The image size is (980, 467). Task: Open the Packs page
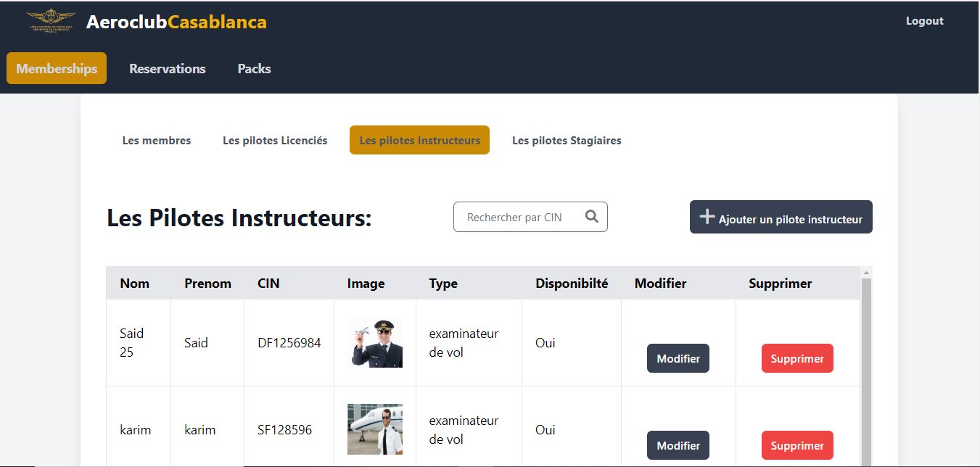[x=254, y=69]
